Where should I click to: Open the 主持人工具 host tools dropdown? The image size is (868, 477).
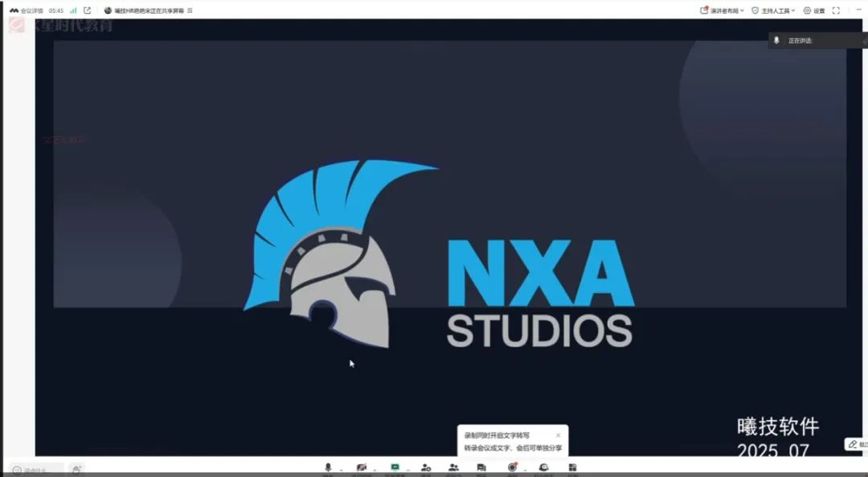pyautogui.click(x=773, y=10)
